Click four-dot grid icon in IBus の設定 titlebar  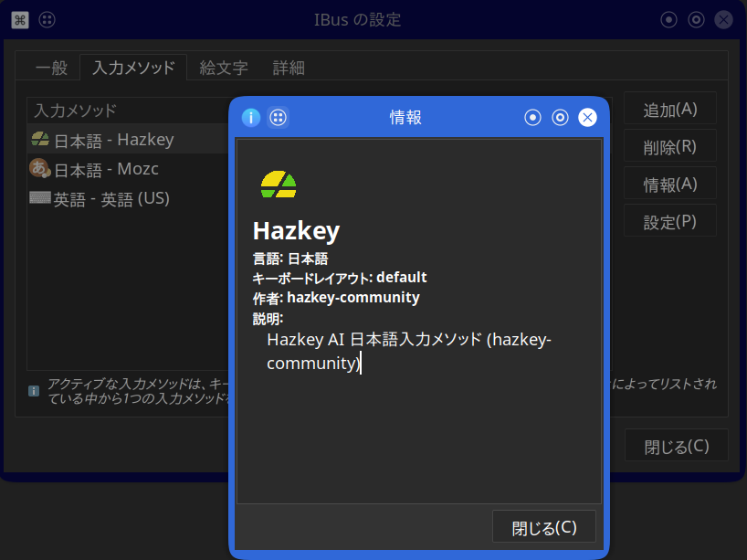click(x=47, y=20)
